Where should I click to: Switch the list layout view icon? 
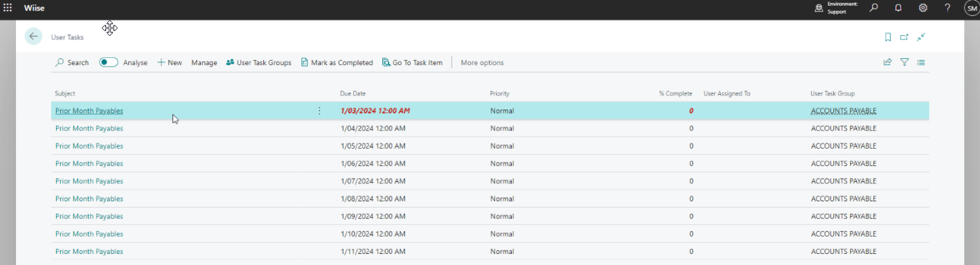pyautogui.click(x=921, y=62)
